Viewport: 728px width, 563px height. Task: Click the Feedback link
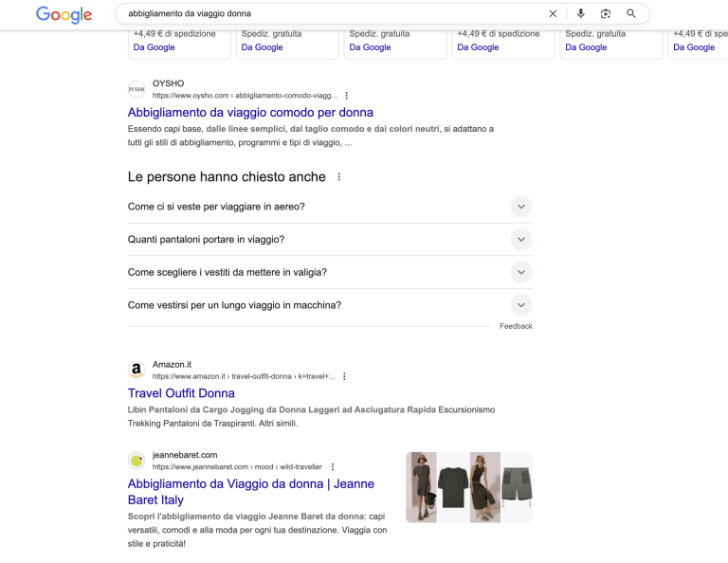pos(516,326)
